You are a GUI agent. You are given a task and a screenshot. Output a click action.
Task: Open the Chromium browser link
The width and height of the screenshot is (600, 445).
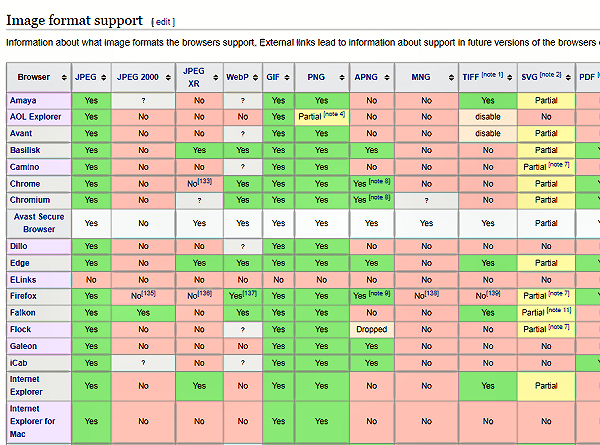pos(30,200)
